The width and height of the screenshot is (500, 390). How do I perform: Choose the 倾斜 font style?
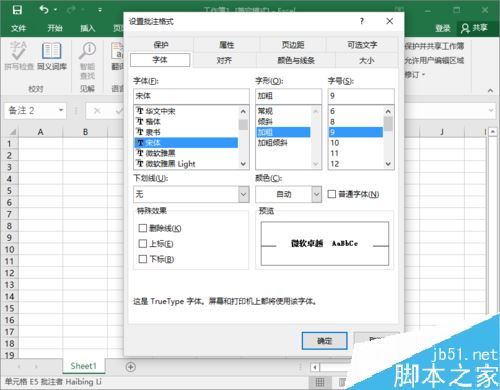tap(283, 122)
